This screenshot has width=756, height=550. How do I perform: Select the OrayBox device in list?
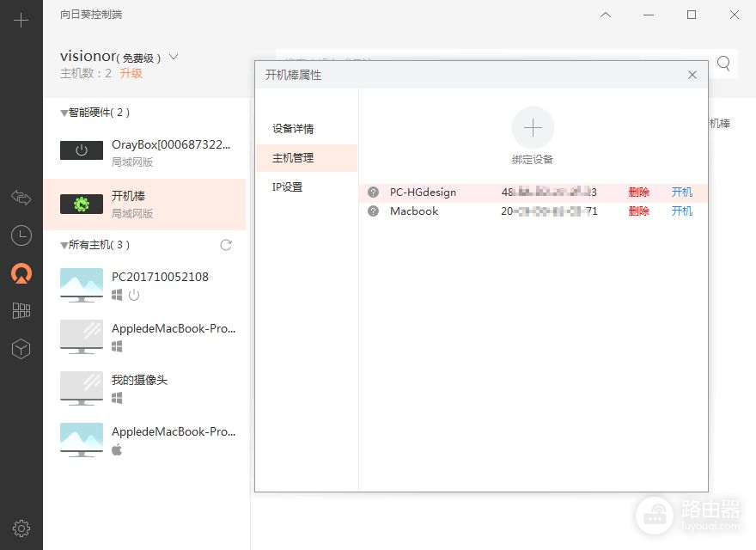click(144, 152)
